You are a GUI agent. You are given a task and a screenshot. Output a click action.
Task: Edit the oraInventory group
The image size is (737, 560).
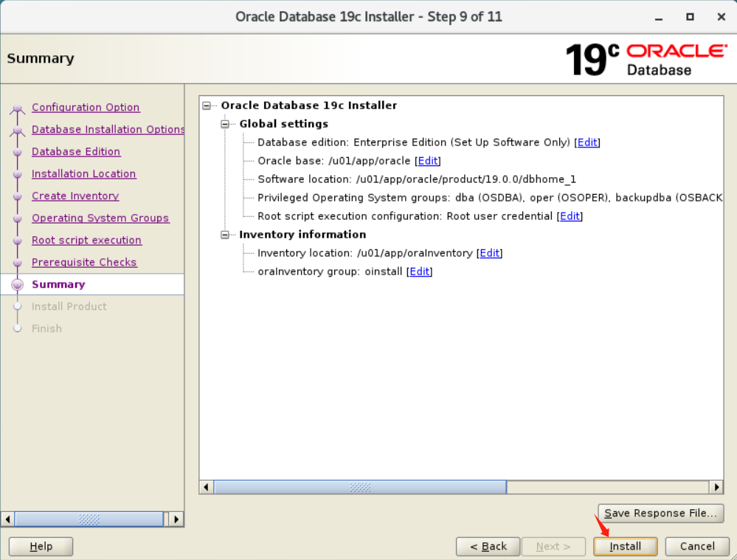(x=419, y=272)
